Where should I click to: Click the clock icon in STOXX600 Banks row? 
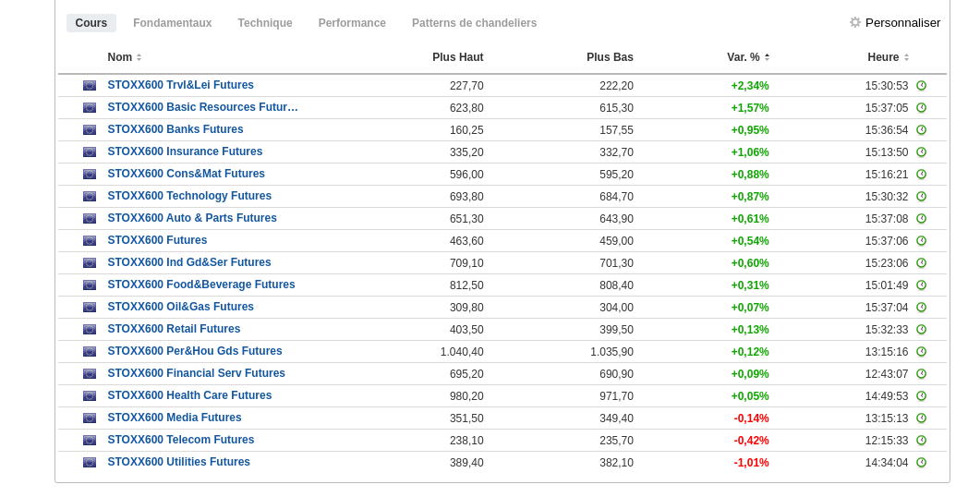pos(921,130)
